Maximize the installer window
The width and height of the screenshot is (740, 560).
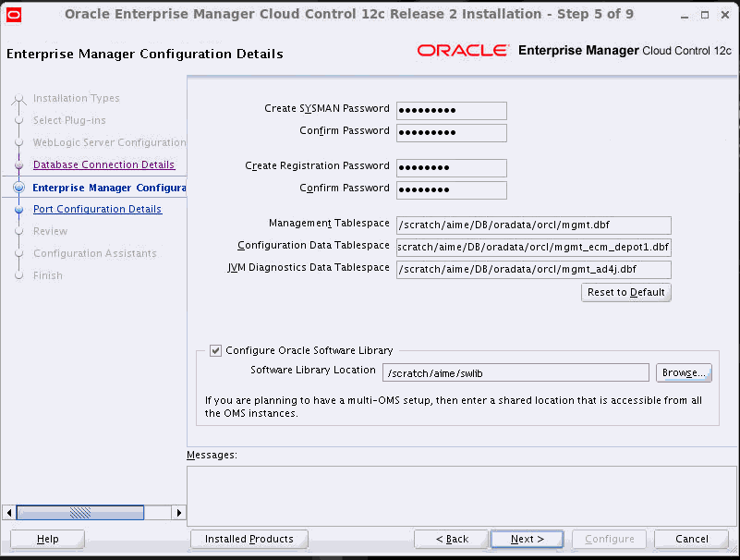coord(705,15)
